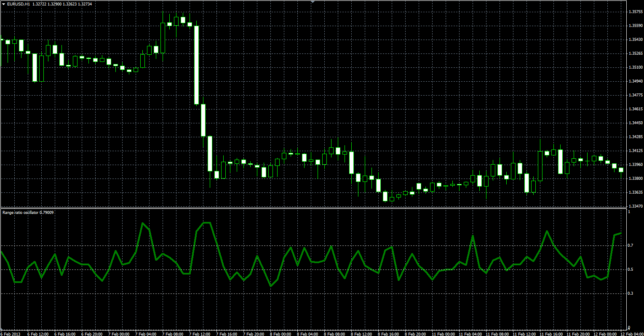Click the 6 Feb 12:00 time label

pyautogui.click(x=37, y=334)
